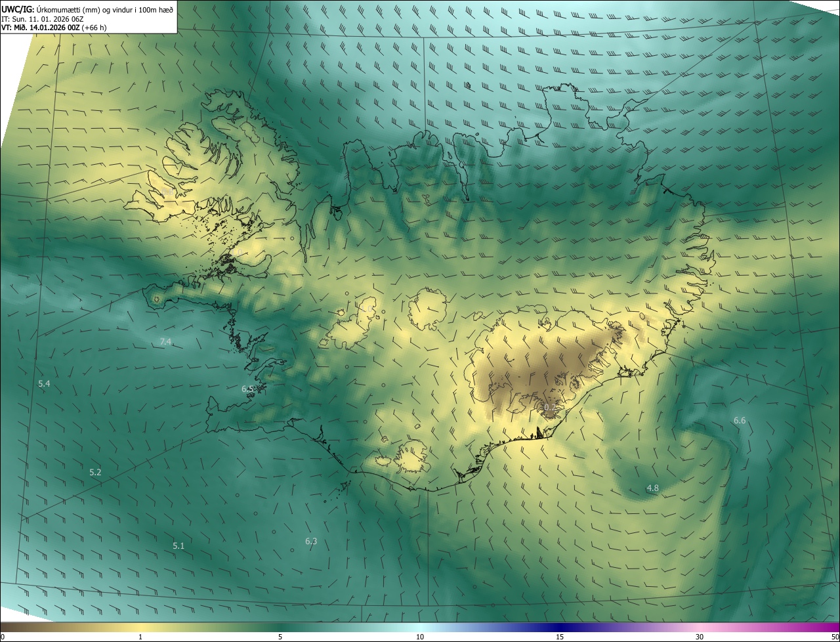
Task: Click the 5.1 value label on the map
Action: (x=178, y=546)
